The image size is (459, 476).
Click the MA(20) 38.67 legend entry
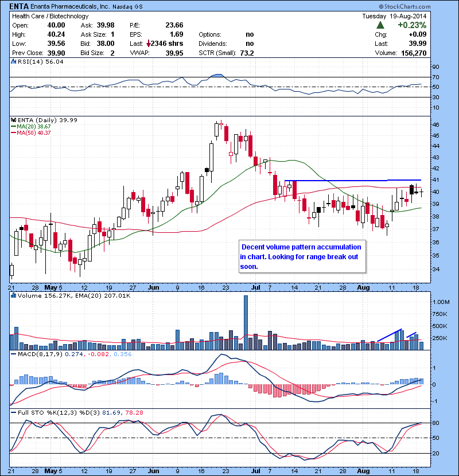pyautogui.click(x=31, y=127)
